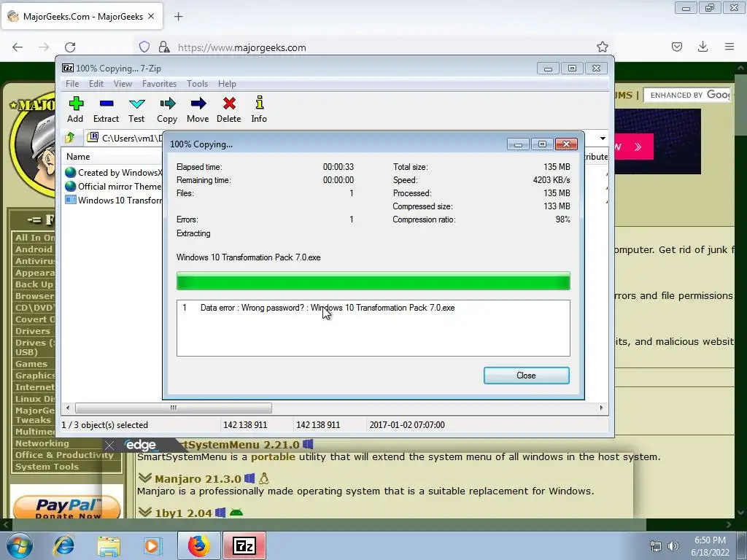
Task: Click the site security padlock icon
Action: pos(164,47)
